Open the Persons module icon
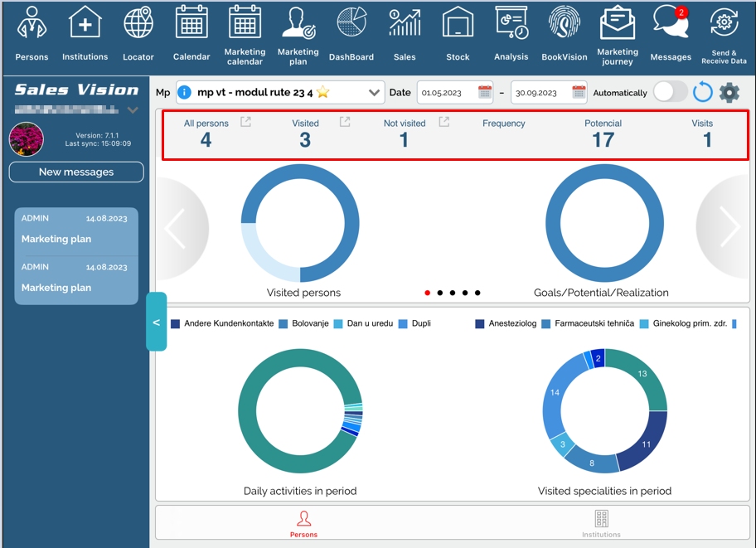Viewport: 756px width, 548px height. 31,25
